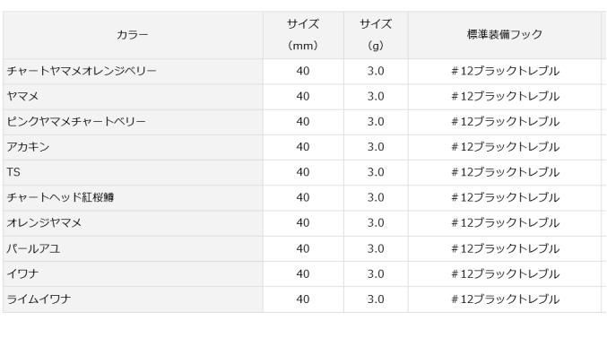Viewport: 607px width, 364px height.
Task: Select the 40 size cell for オレンジヤマメ
Action: [x=302, y=222]
